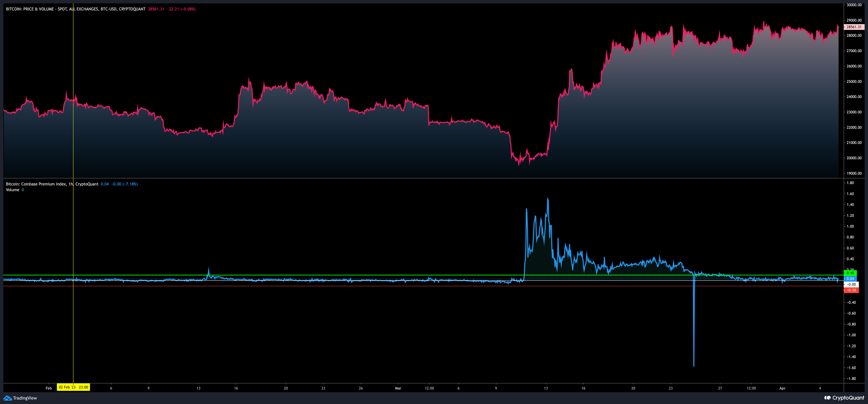This screenshot has width=868, height=404.
Task: Select the BITCOIN PRICE & VOLUME chart legend title
Action: tap(72, 9)
